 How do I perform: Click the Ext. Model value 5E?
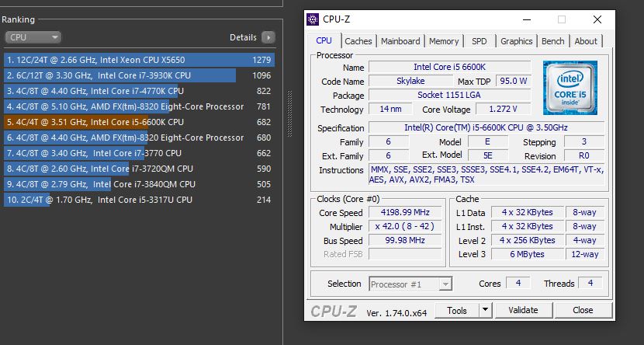[488, 156]
